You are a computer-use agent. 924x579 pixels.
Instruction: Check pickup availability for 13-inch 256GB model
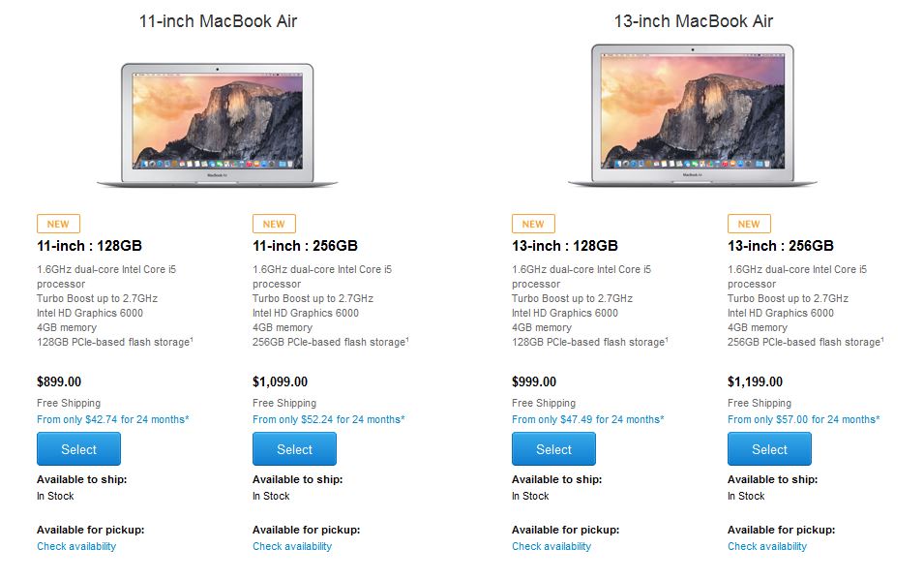pos(767,546)
